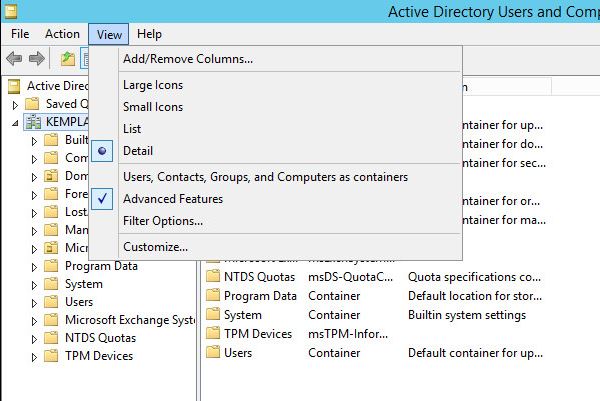Select the Users tree item label
Viewport: 600px width, 401px height.
pyautogui.click(x=79, y=302)
